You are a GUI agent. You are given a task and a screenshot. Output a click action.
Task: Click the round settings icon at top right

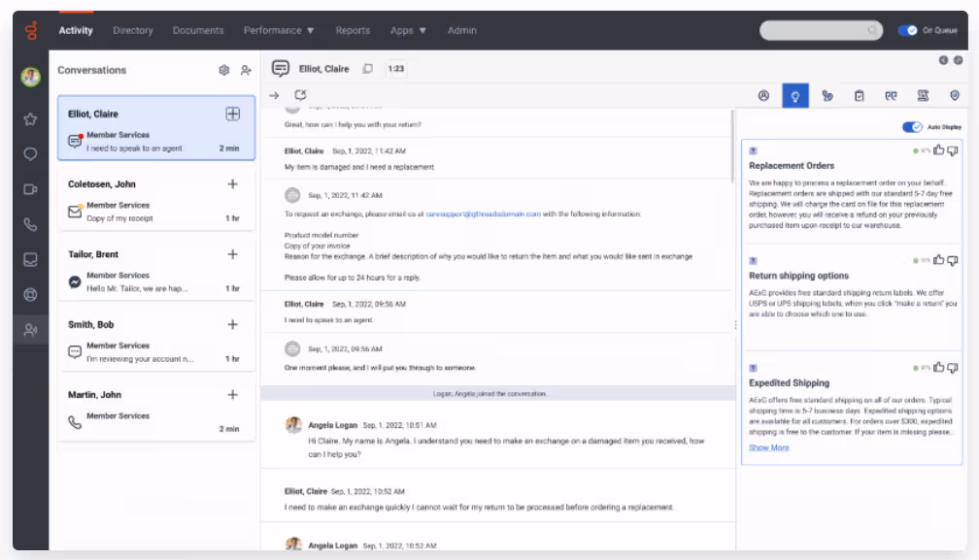[958, 60]
